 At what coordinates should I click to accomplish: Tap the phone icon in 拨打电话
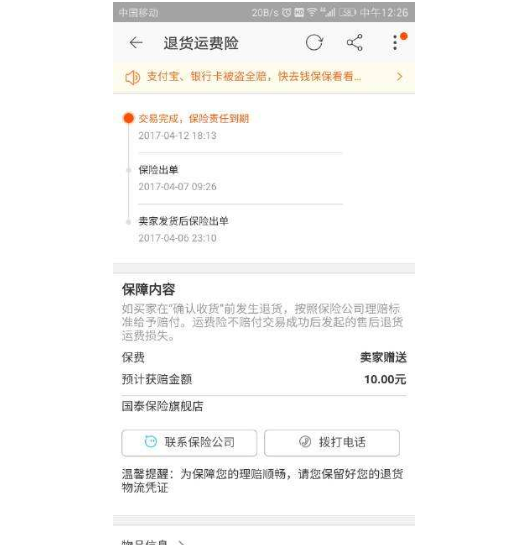tap(305, 442)
